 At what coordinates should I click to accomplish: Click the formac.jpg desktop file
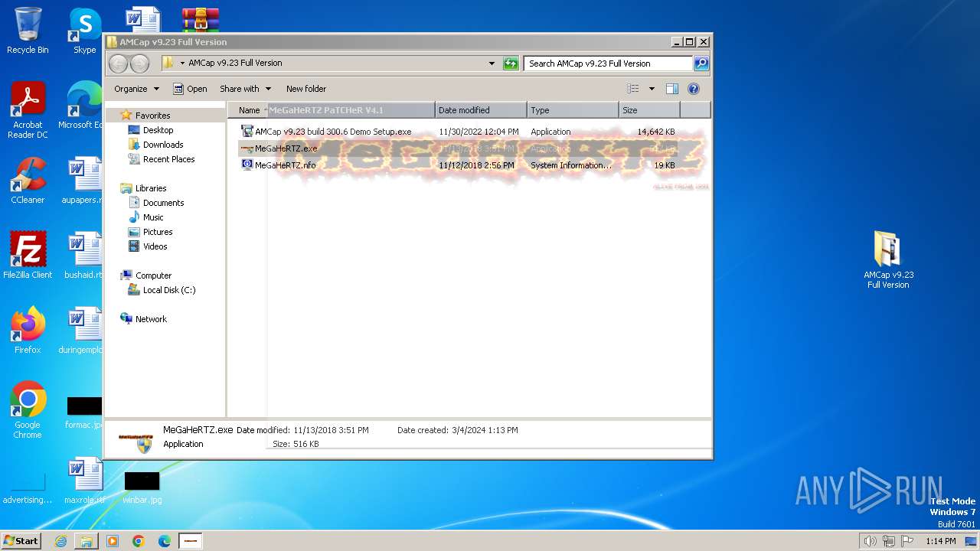tap(84, 412)
